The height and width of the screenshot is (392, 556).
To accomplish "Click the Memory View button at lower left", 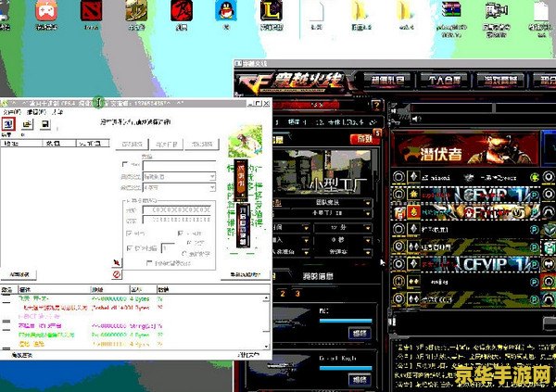I will point(19,274).
